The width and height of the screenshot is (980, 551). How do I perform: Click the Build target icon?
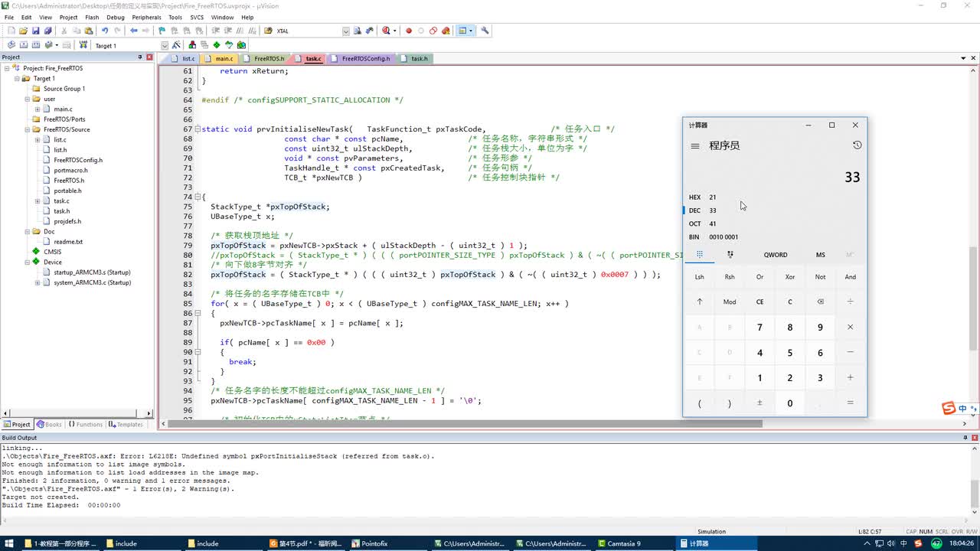pos(23,45)
